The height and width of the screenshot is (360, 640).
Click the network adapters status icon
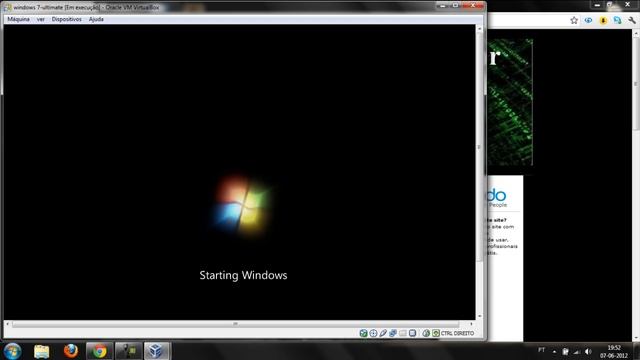click(393, 333)
